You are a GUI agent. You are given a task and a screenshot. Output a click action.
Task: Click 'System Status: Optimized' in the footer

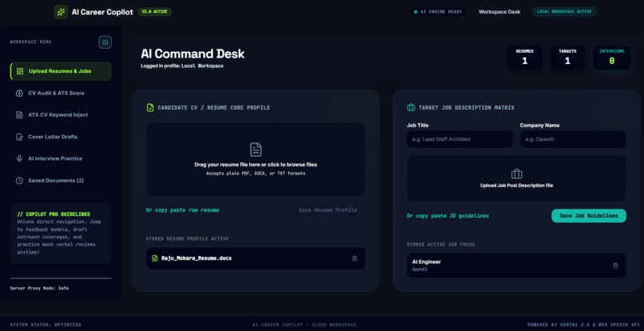point(46,325)
